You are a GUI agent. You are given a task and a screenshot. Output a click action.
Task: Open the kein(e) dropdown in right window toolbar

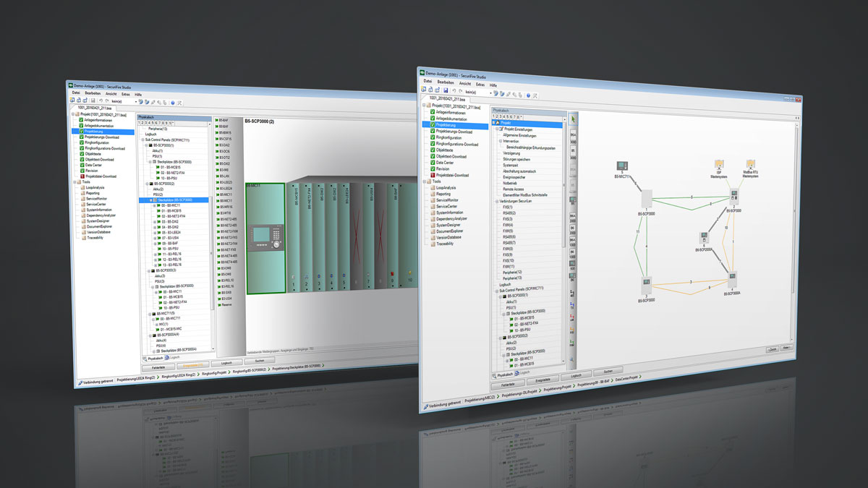tap(490, 93)
